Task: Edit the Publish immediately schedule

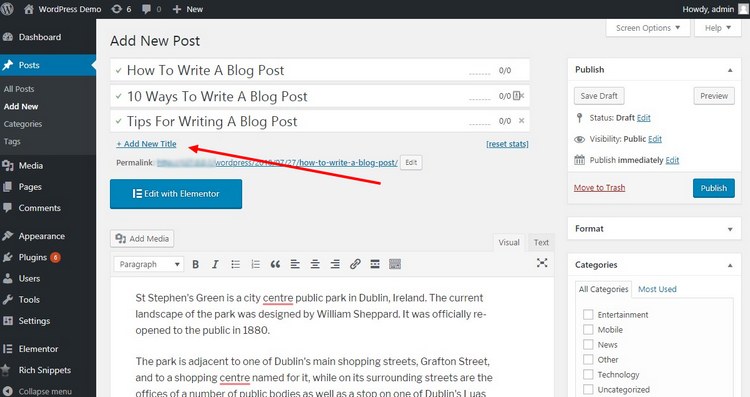Action: pos(672,160)
